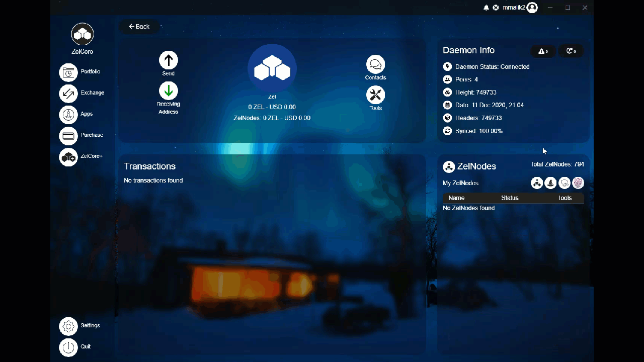The width and height of the screenshot is (644, 362).
Task: Click the Date calendar icon
Action: point(447,105)
